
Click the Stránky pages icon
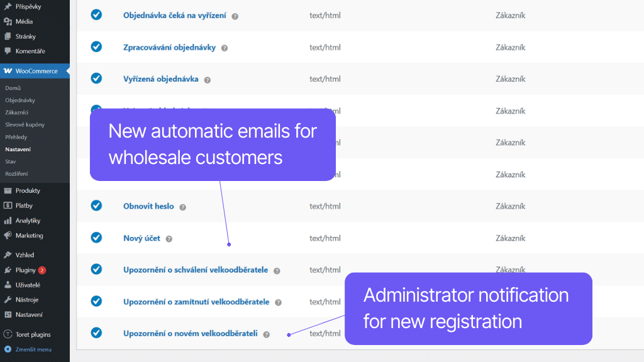coord(8,36)
